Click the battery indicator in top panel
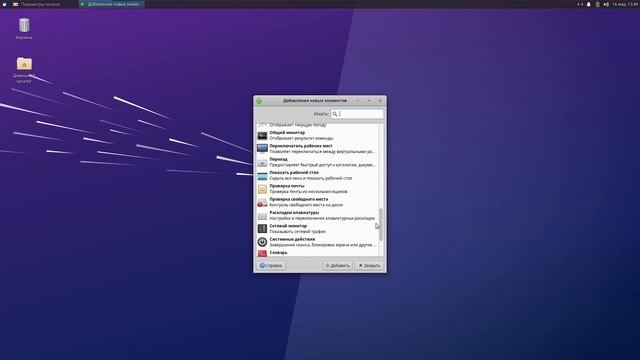This screenshot has width=640, height=360. (x=598, y=4)
